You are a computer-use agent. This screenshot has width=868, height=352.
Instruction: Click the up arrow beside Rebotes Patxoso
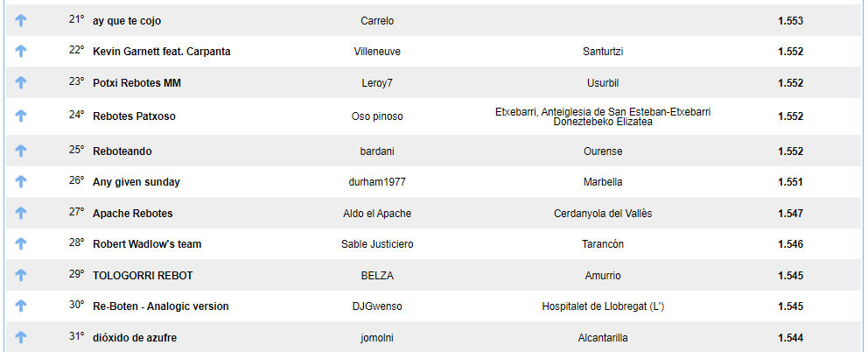(x=21, y=116)
